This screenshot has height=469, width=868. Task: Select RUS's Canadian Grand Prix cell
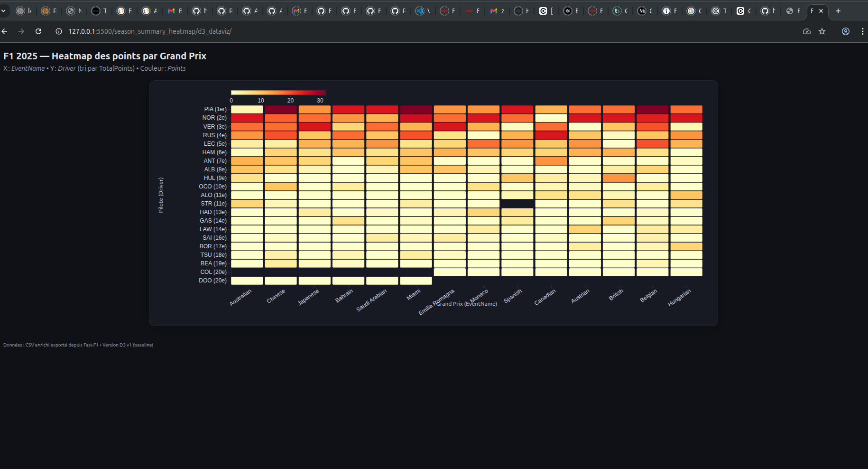(551, 135)
